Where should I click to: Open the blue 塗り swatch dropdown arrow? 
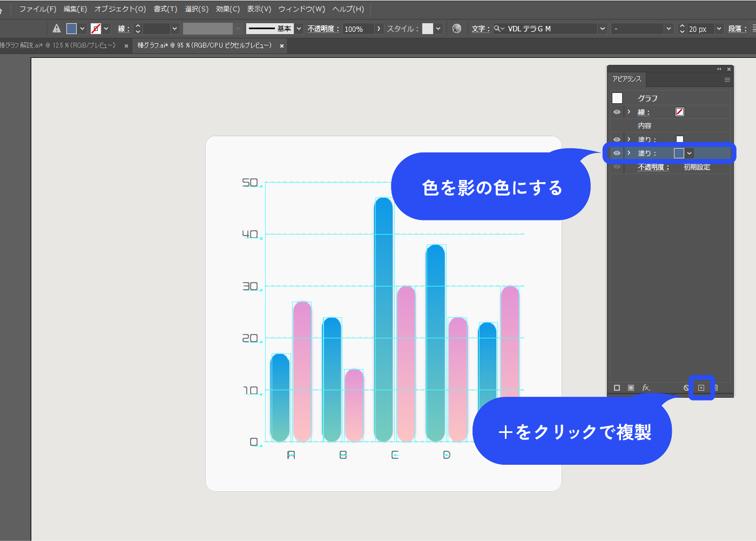coord(690,153)
